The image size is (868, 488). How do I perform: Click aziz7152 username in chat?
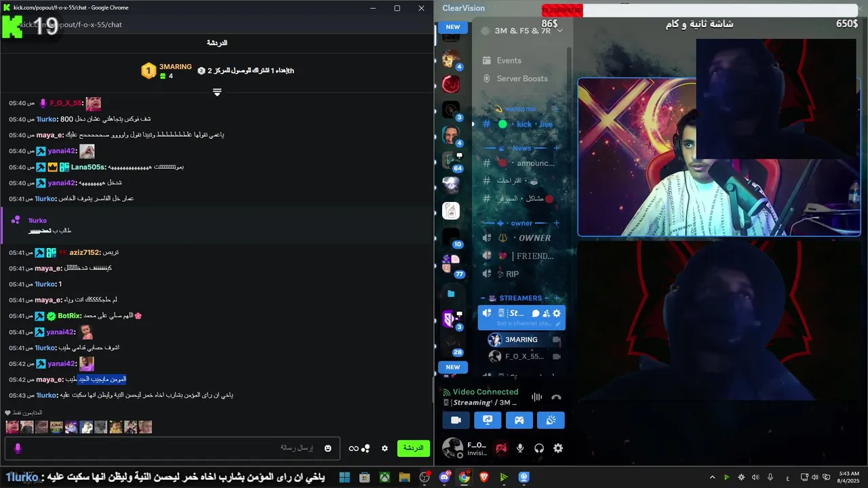tap(84, 252)
